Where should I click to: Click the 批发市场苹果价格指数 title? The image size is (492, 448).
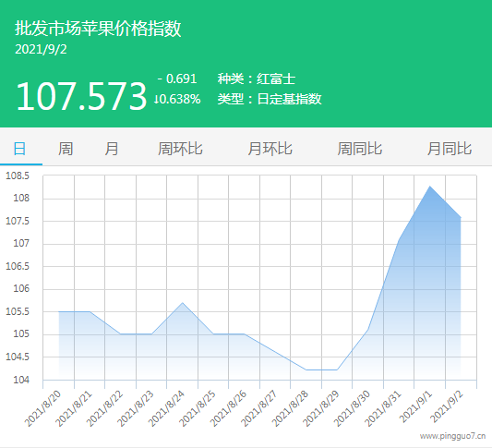tap(98, 29)
